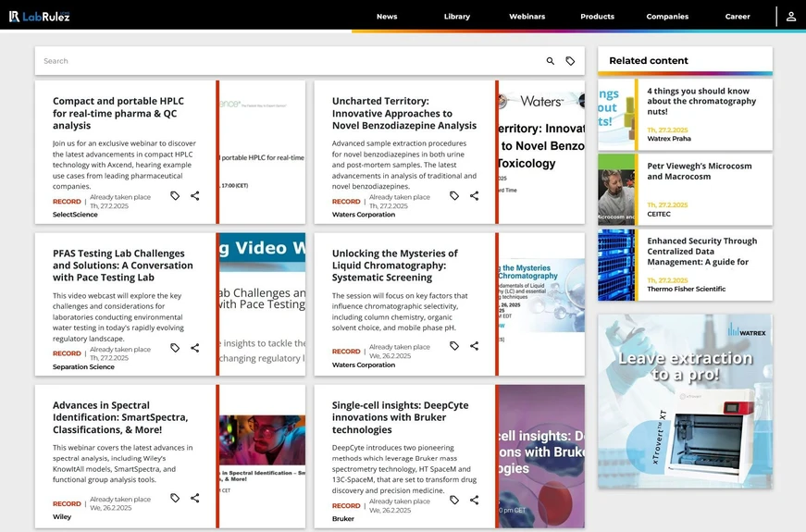This screenshot has height=532, width=806.
Task: Open the Career menu
Action: (738, 17)
